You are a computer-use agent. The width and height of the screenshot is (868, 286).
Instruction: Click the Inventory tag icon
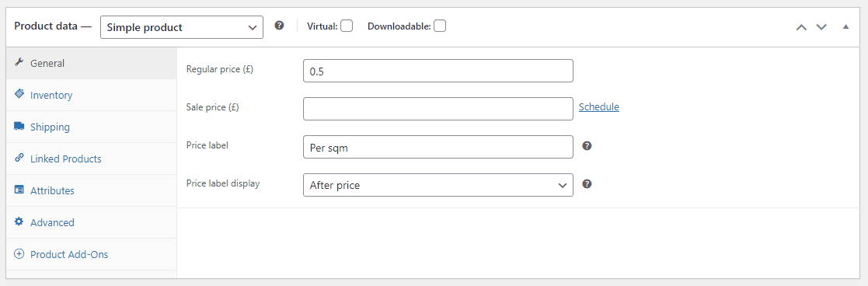(19, 94)
